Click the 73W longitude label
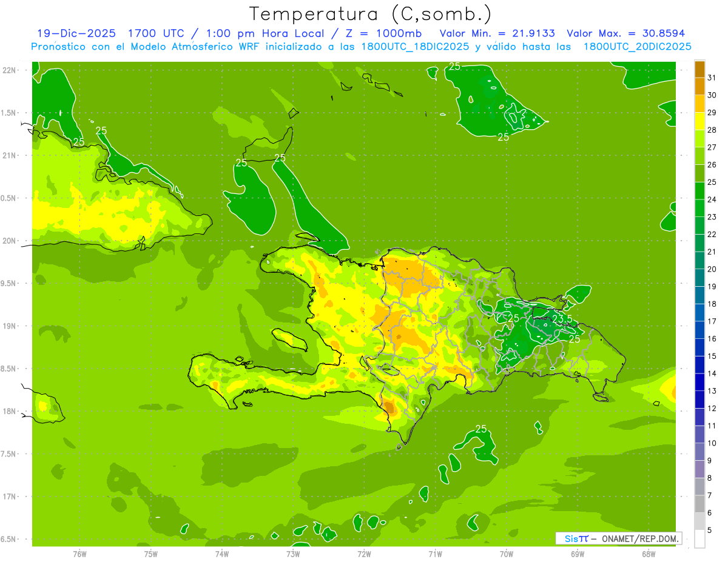 coord(293,554)
